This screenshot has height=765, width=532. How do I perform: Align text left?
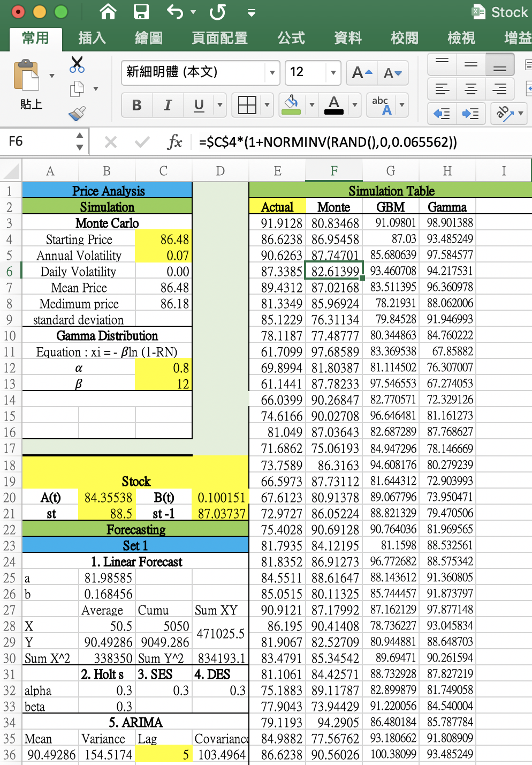(442, 89)
